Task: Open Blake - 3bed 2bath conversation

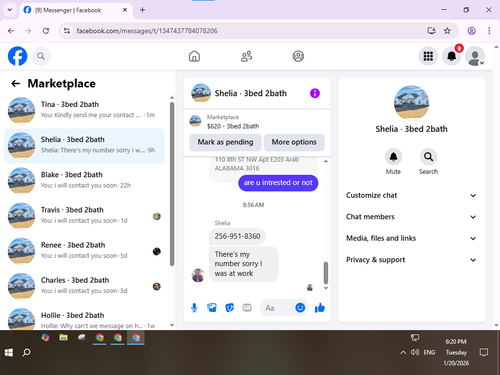Action: coord(84,180)
